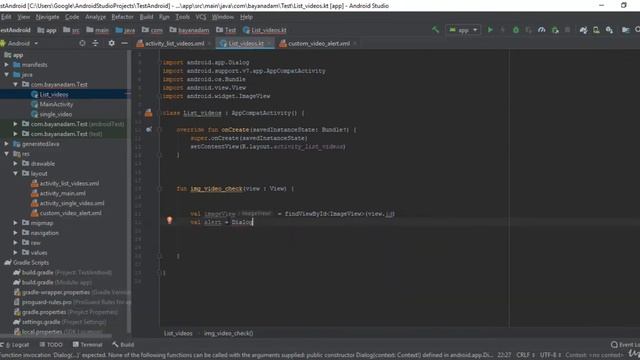
Task: Click the List_videos.kt breadcrumb in navigation bar
Action: click(264, 30)
